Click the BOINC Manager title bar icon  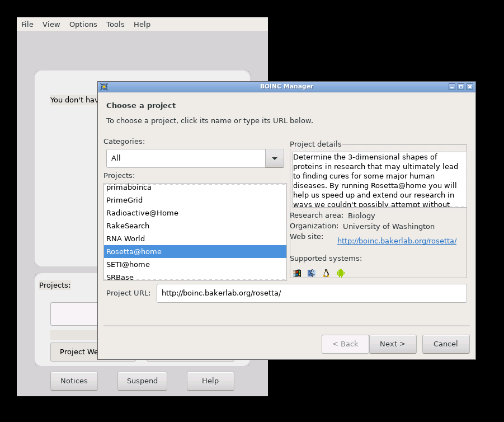click(x=104, y=87)
